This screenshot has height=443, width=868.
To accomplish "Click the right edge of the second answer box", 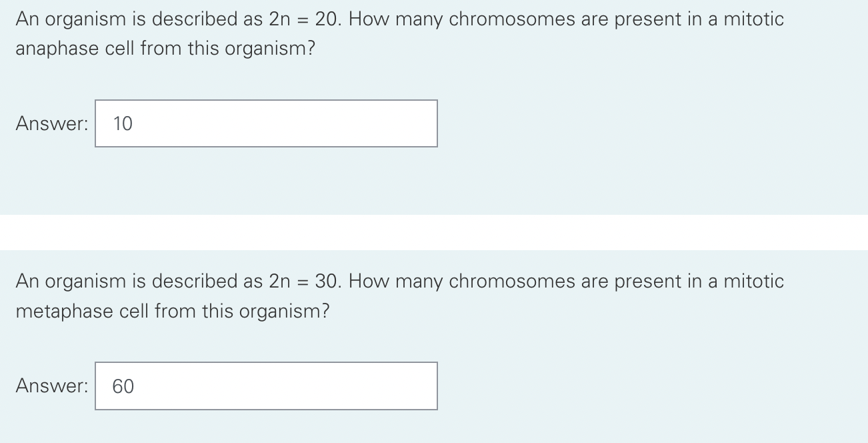I will pyautogui.click(x=437, y=386).
